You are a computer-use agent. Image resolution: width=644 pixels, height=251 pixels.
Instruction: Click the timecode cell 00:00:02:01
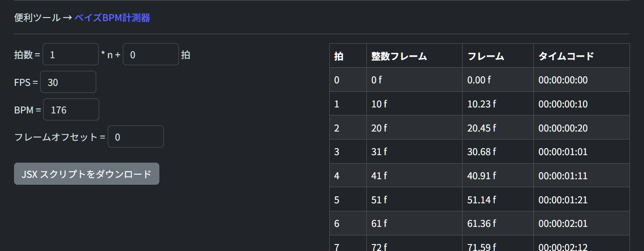point(563,223)
